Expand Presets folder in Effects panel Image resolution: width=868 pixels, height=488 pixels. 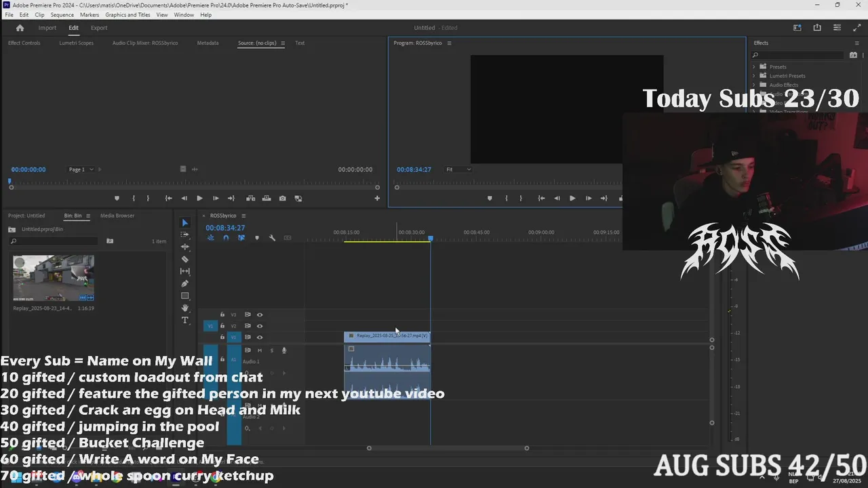click(x=754, y=66)
